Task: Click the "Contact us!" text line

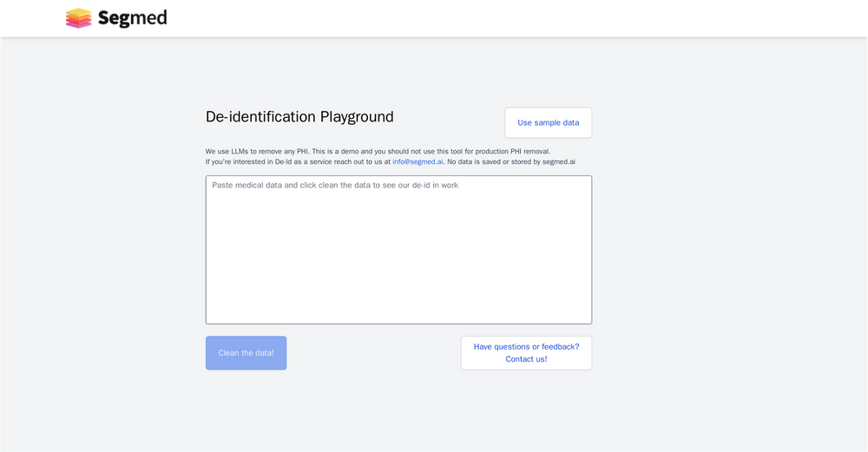Action: click(x=526, y=359)
